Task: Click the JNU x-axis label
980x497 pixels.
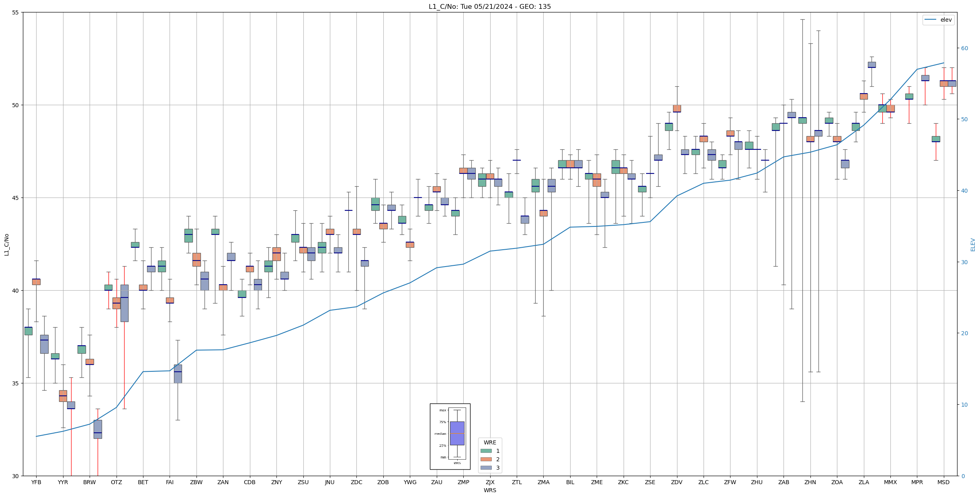Action: coord(330,482)
